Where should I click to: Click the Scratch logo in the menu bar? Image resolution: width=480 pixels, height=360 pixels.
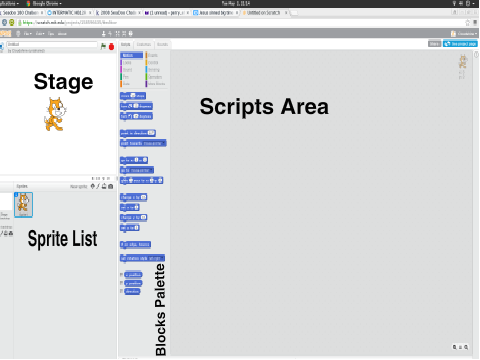pos(6,33)
